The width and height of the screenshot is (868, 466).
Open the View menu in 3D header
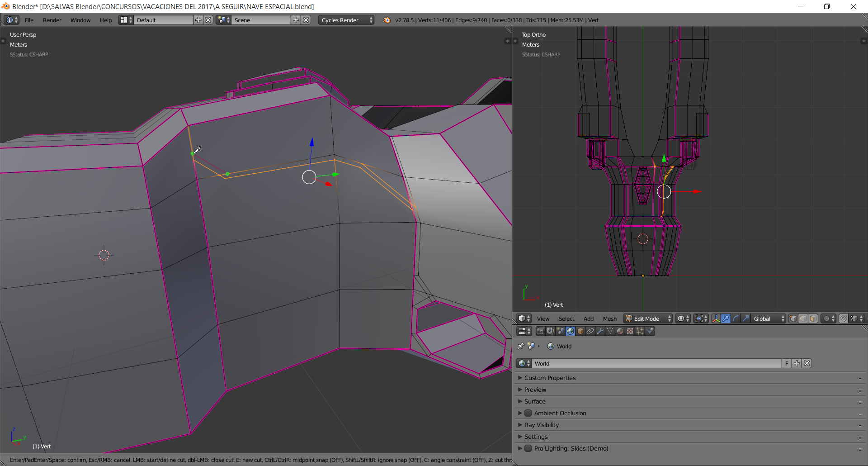coord(543,319)
